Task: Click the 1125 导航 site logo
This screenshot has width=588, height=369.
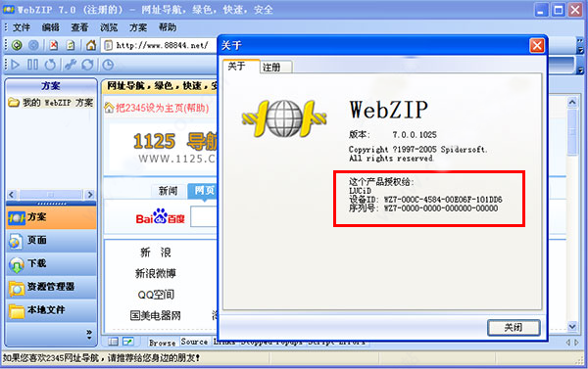Action: click(175, 147)
